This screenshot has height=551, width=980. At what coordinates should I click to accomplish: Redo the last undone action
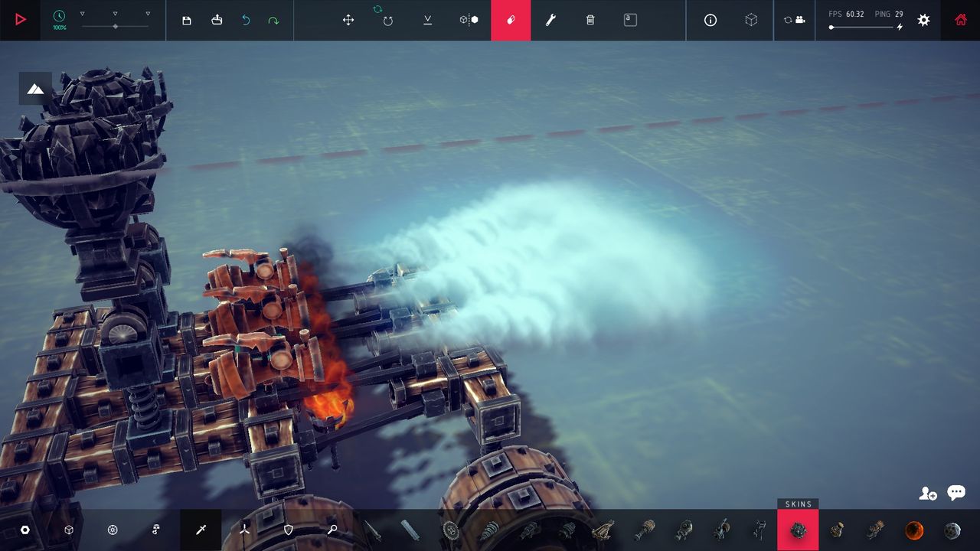click(273, 20)
